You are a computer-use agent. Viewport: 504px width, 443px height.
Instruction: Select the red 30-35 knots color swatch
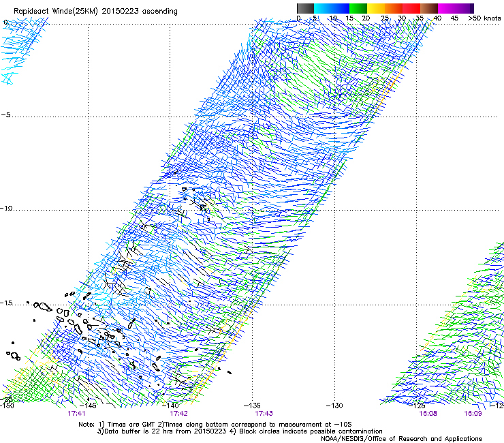[x=411, y=8]
